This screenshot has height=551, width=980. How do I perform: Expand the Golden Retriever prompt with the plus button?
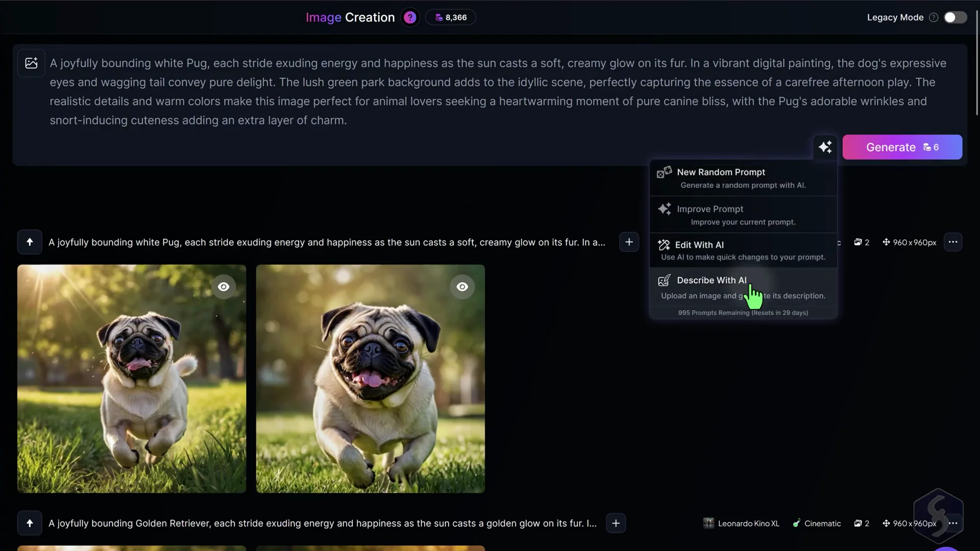[x=616, y=523]
